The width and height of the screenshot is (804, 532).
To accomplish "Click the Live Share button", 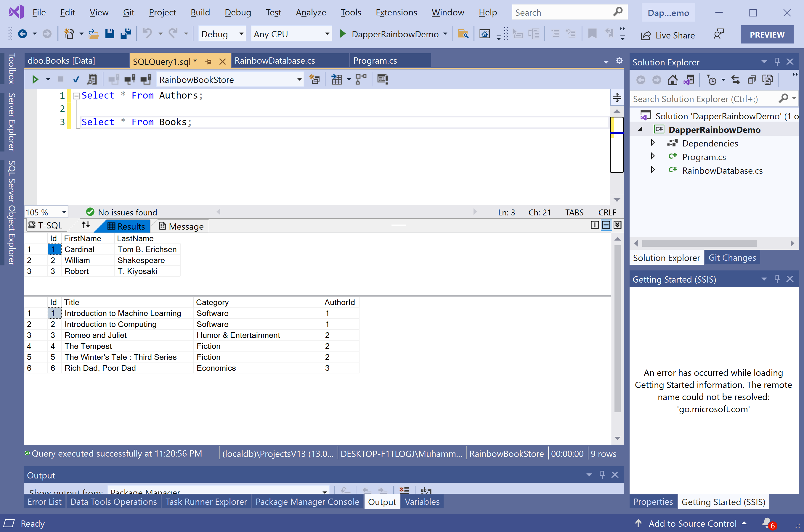I will pyautogui.click(x=667, y=35).
